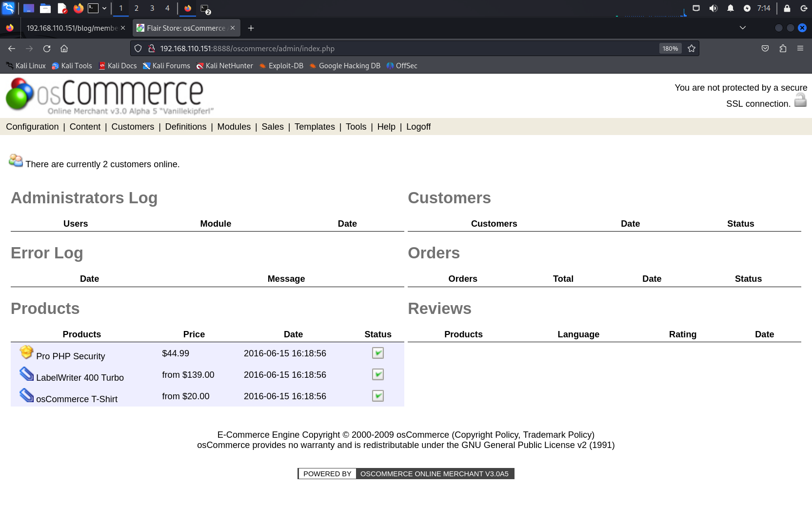
Task: Open the OffSec bookmark
Action: click(x=402, y=66)
